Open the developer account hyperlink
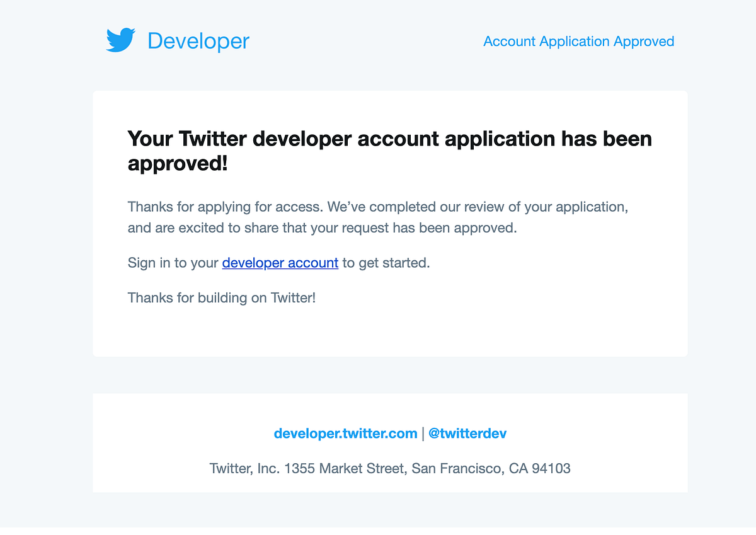This screenshot has height=535, width=756. point(280,263)
